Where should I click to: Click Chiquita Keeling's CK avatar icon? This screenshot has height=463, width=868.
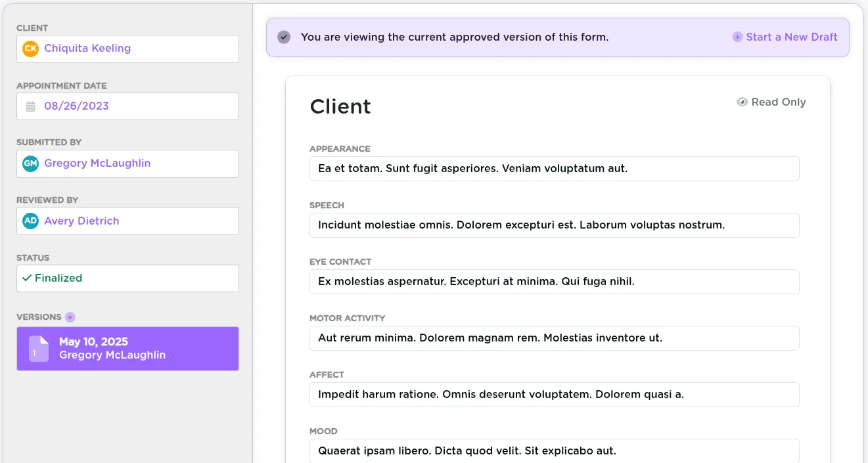point(30,49)
